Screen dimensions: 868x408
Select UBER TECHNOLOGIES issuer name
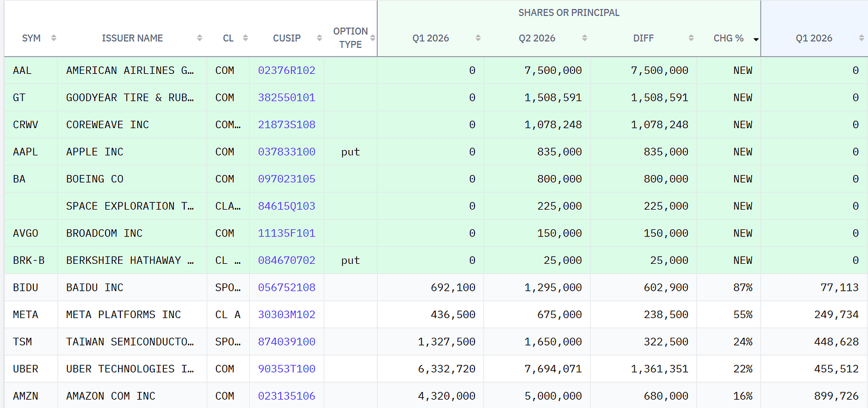[x=131, y=369]
